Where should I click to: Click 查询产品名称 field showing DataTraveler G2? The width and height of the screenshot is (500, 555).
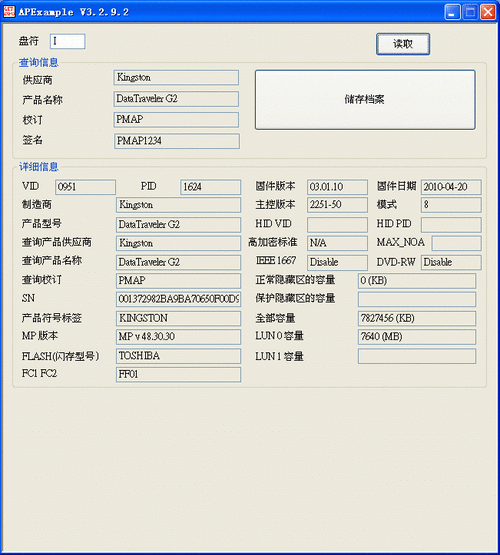coord(178,262)
